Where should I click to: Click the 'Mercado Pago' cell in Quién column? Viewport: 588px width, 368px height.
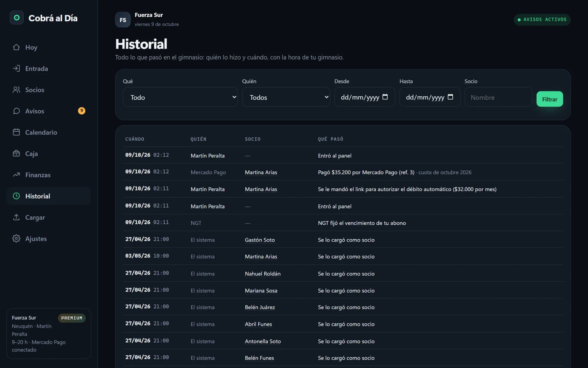[x=208, y=173]
